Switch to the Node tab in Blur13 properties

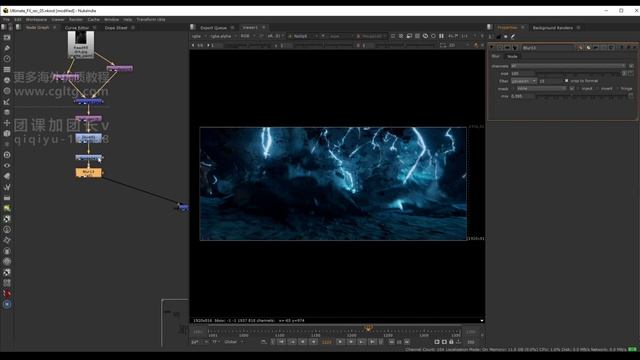point(512,56)
